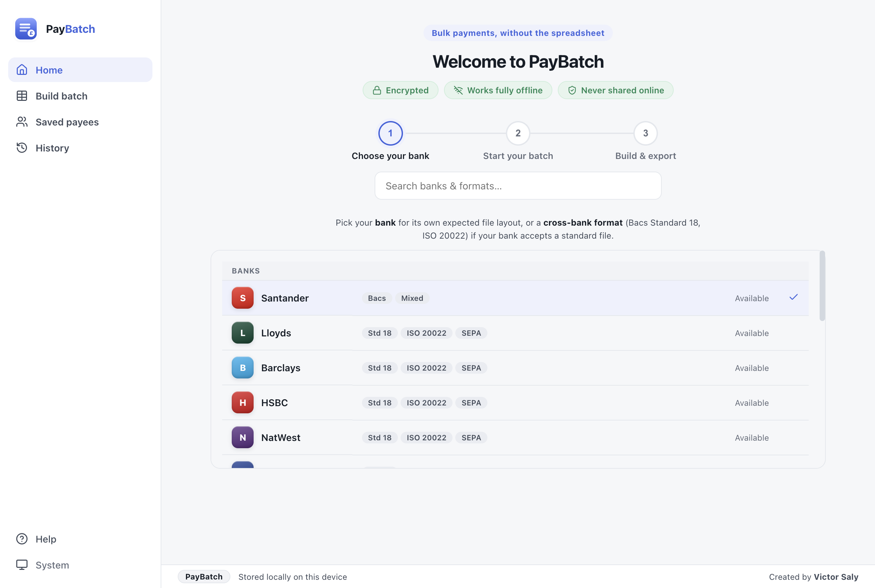Click the Bulk payments tagline pill

tap(518, 33)
